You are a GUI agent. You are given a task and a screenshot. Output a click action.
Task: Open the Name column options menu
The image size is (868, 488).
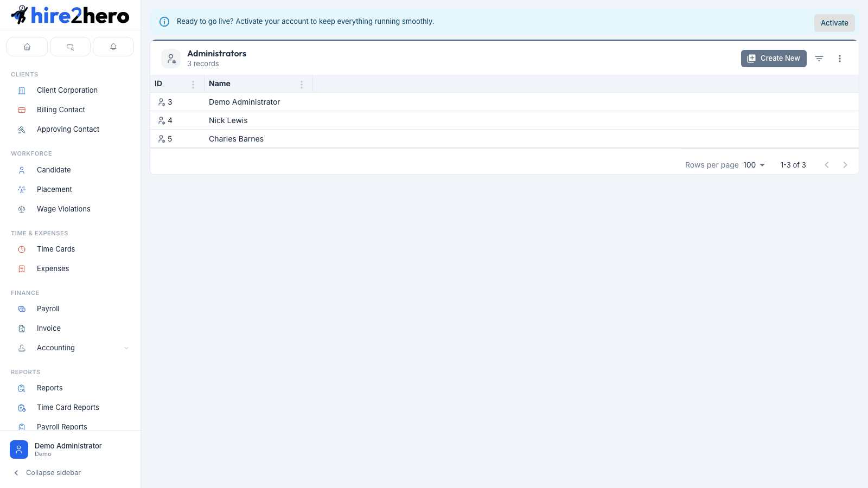click(302, 84)
